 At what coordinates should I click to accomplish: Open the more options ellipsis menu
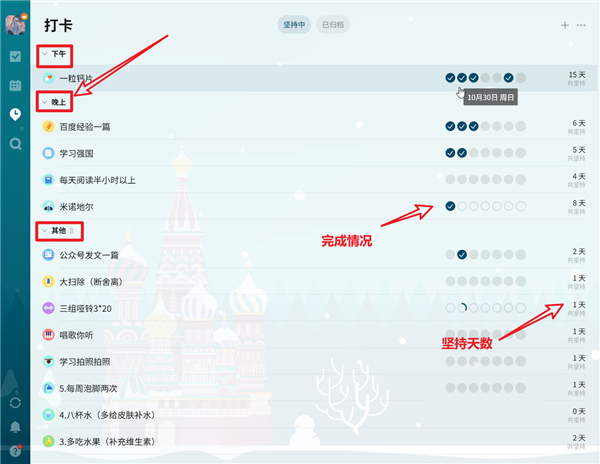(x=581, y=25)
